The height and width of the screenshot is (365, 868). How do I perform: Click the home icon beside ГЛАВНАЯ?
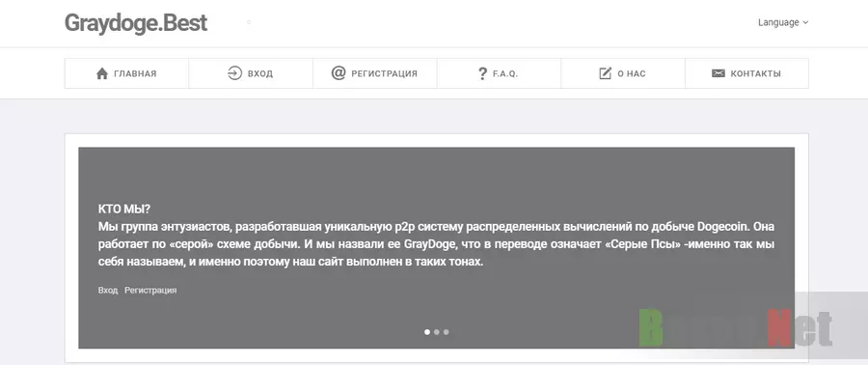tap(102, 73)
